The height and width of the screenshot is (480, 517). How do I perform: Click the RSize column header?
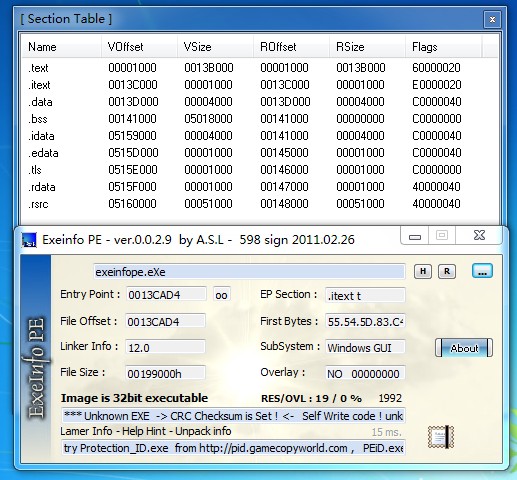pyautogui.click(x=367, y=47)
